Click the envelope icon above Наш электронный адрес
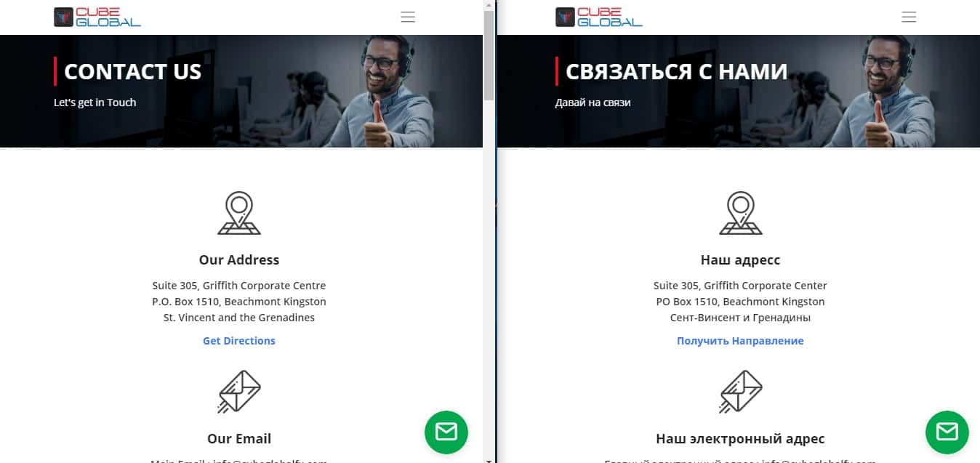 pos(740,392)
